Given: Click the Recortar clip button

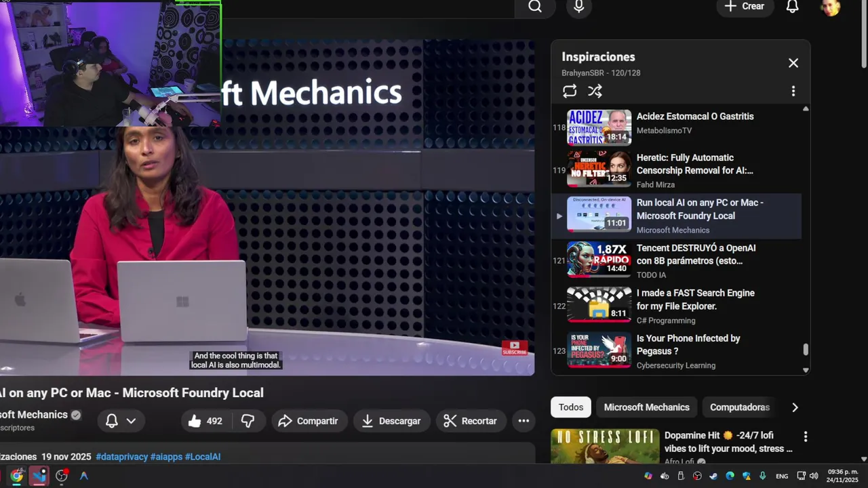Looking at the screenshot, I should click(x=470, y=421).
